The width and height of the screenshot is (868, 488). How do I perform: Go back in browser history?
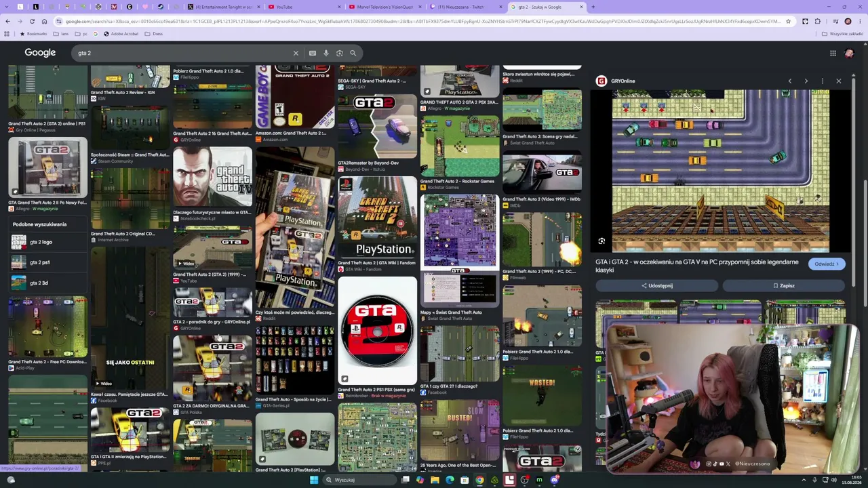pos(7,21)
